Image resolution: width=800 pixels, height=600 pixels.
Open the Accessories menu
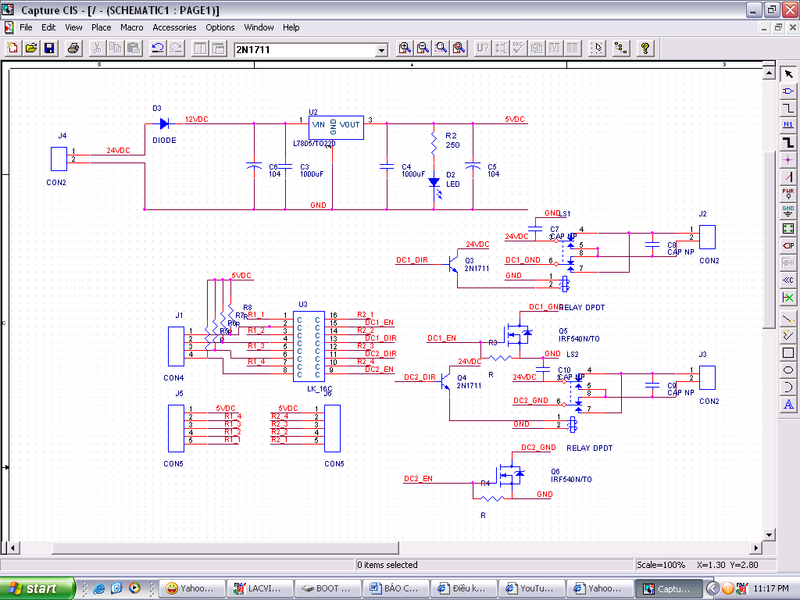(174, 27)
